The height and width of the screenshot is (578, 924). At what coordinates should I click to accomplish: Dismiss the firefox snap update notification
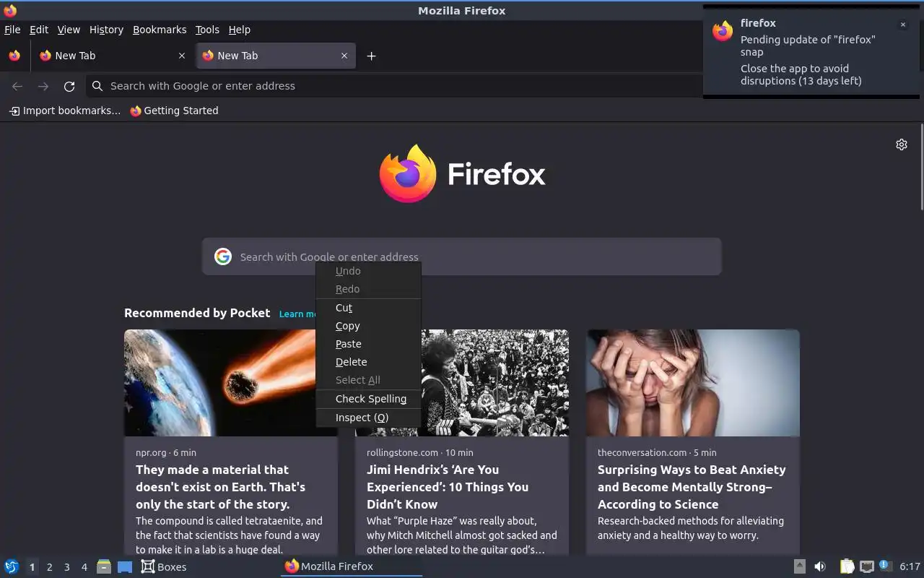[902, 25]
